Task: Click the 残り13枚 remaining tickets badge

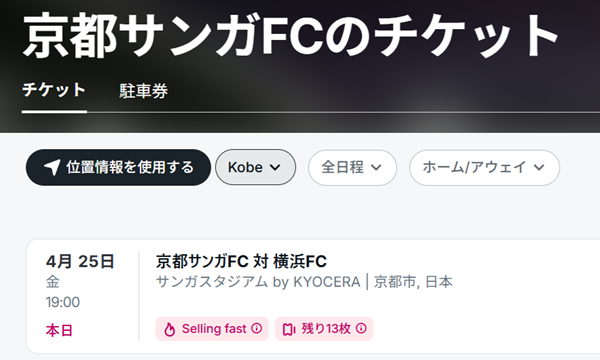Action: 324,329
